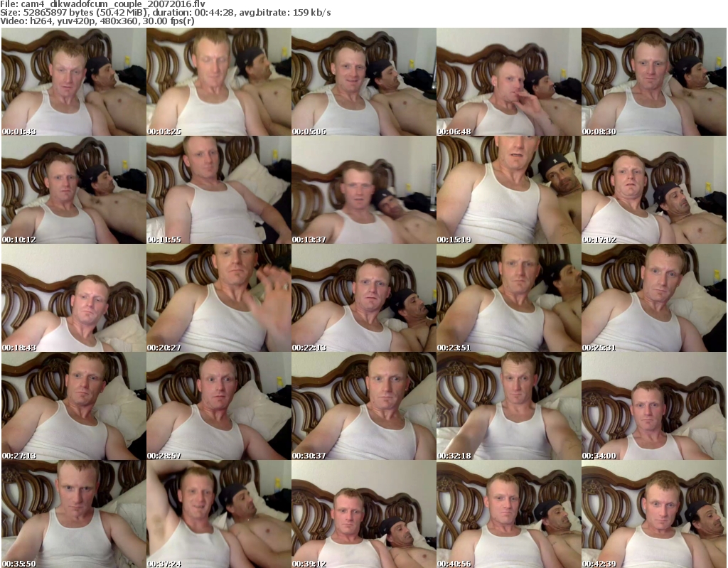Pick the 00:34:00 thumbnail

pyautogui.click(x=654, y=407)
